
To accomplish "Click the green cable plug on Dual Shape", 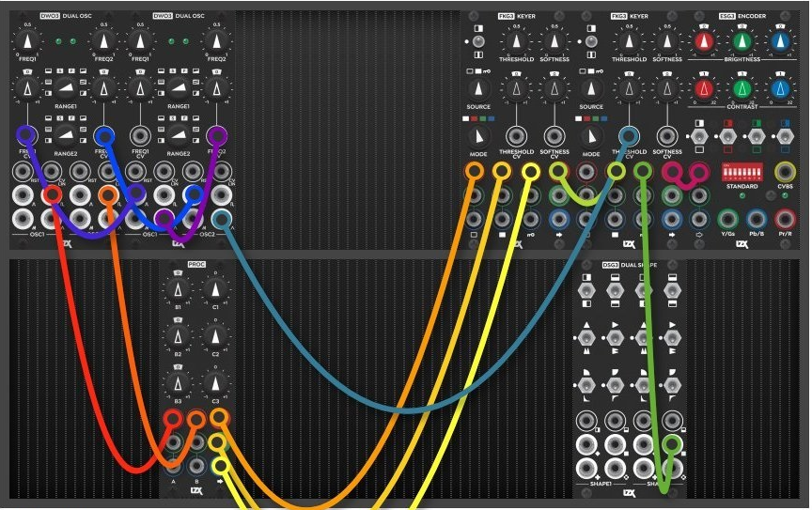I will tap(672, 444).
